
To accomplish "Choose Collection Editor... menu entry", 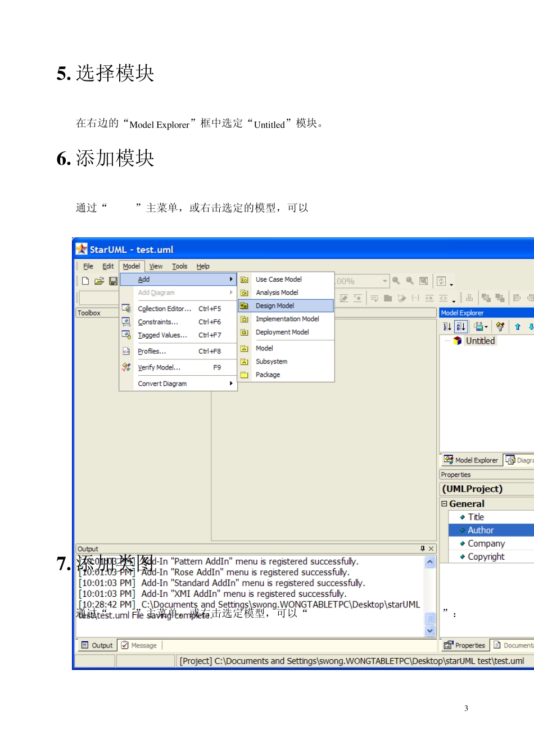I will [x=178, y=309].
